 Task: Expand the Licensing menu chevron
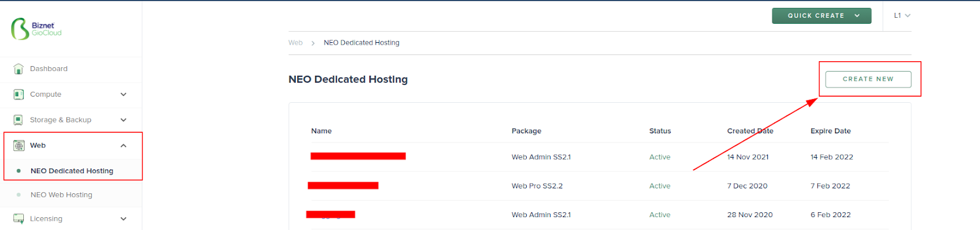tap(123, 218)
